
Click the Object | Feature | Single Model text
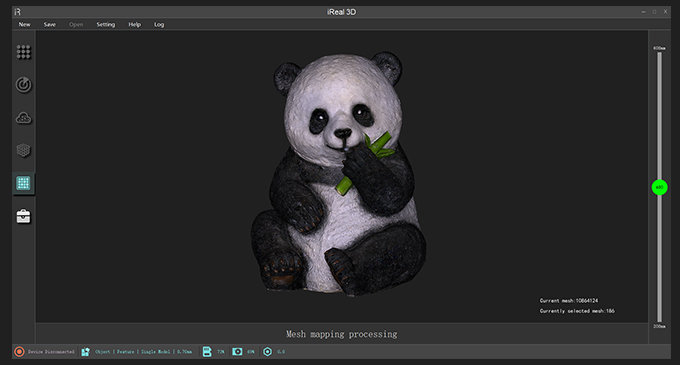(x=133, y=352)
